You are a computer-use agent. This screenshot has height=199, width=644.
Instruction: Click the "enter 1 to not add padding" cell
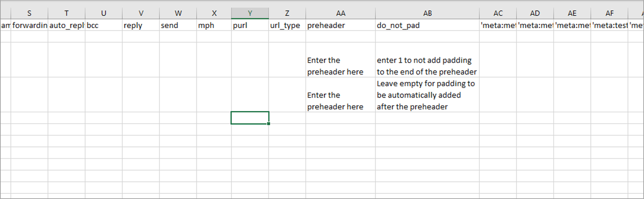coord(427,66)
